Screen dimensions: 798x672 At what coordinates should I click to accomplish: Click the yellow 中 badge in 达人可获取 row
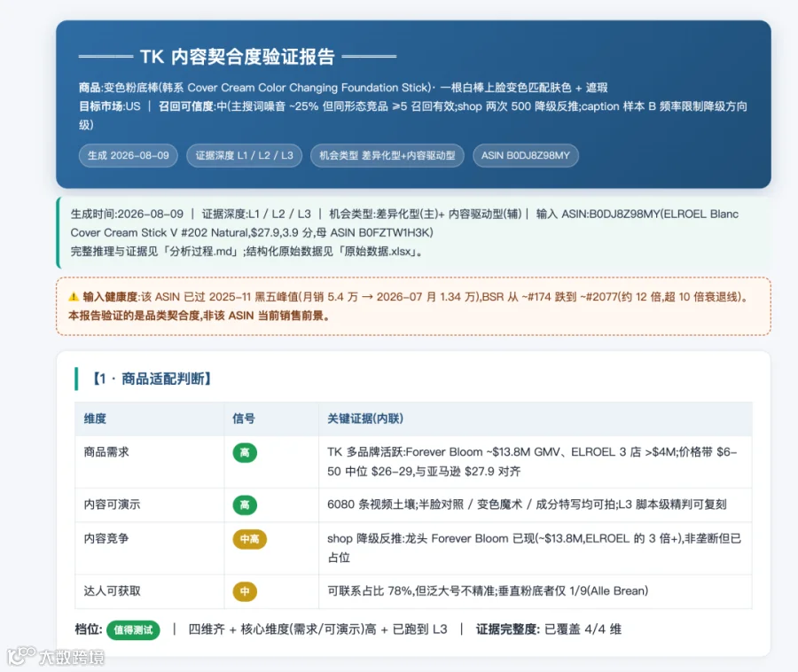(x=245, y=591)
